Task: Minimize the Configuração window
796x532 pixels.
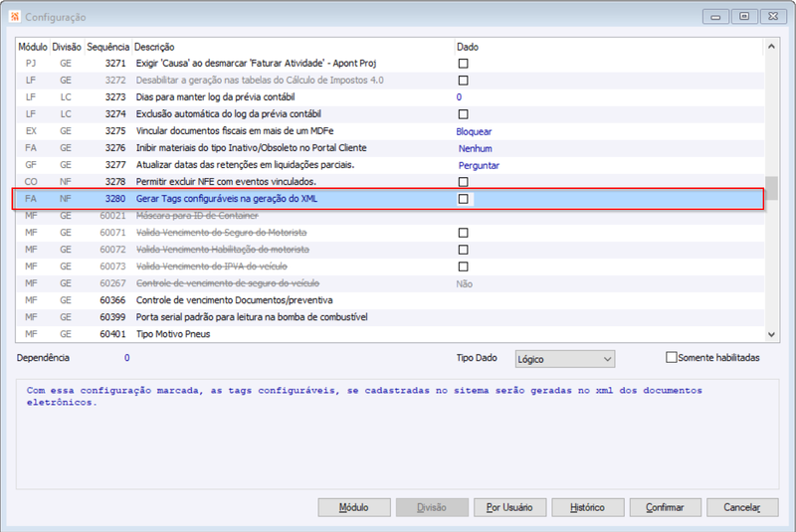Action: click(x=715, y=17)
